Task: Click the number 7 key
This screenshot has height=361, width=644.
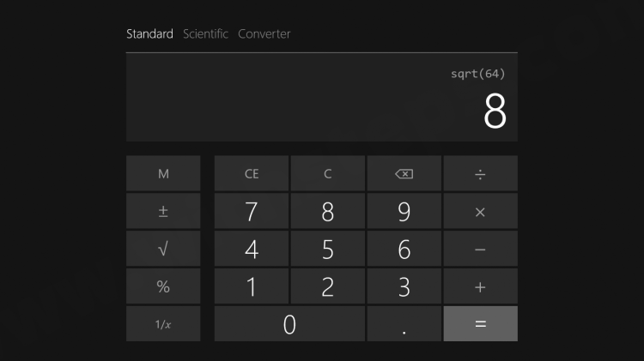Action: pyautogui.click(x=252, y=211)
